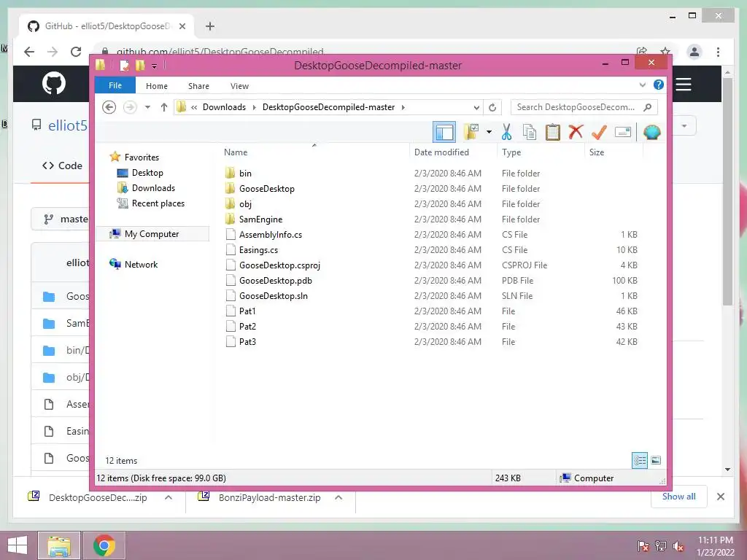Select Downloads in navigation pane
This screenshot has width=747, height=560.
pos(153,187)
